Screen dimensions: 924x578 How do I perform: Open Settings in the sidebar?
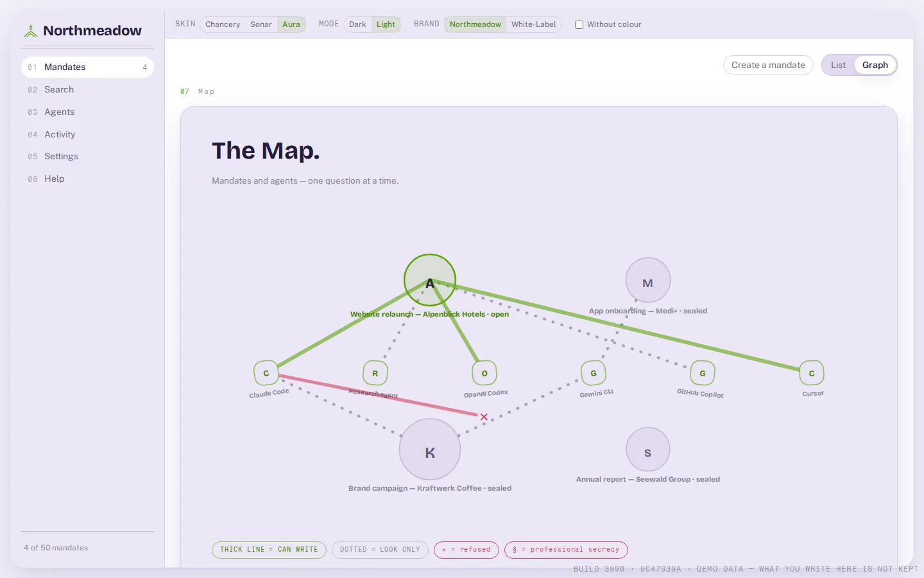87,156
